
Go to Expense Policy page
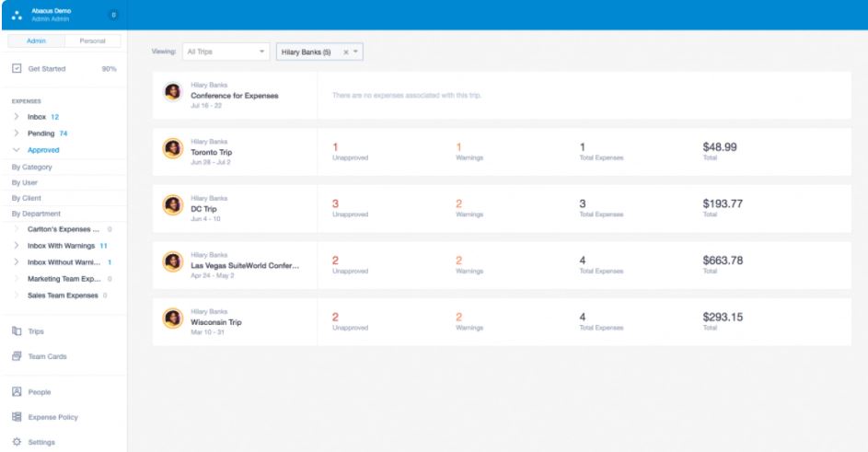point(53,417)
